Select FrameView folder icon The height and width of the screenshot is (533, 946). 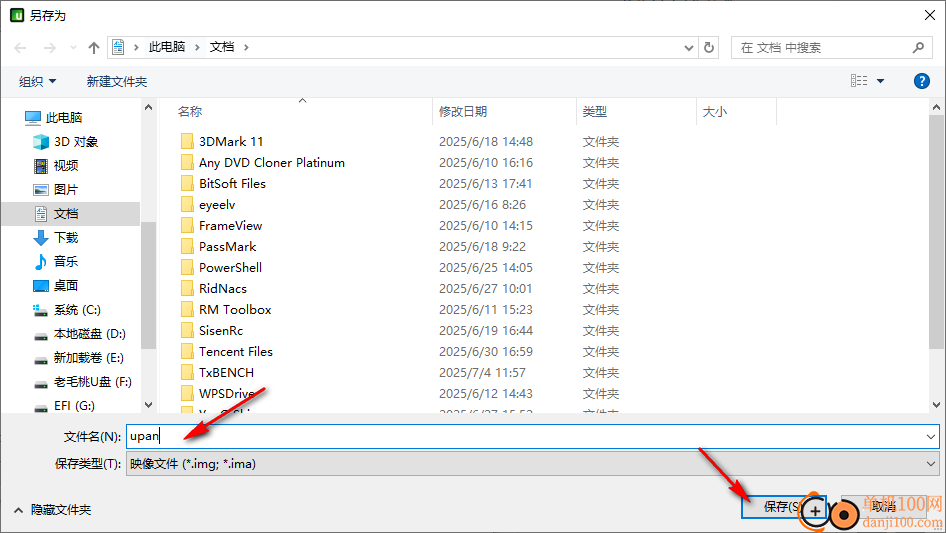pyautogui.click(x=187, y=226)
